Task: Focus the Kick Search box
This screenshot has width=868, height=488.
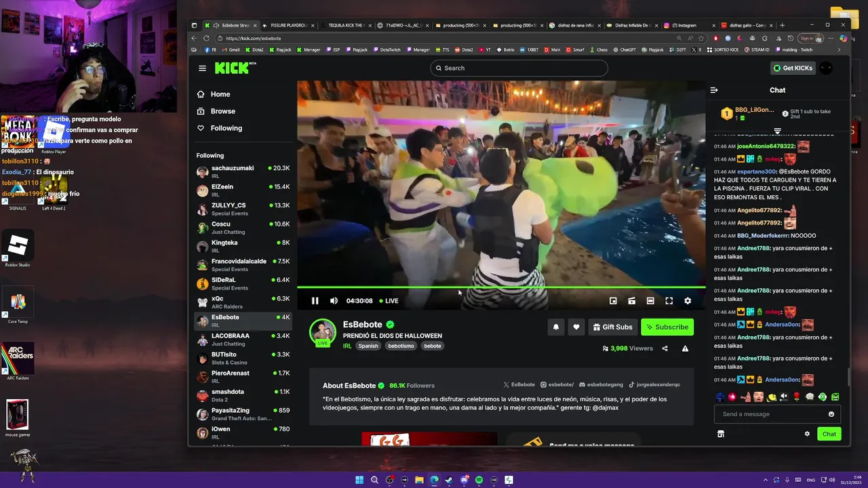Action: (x=519, y=68)
